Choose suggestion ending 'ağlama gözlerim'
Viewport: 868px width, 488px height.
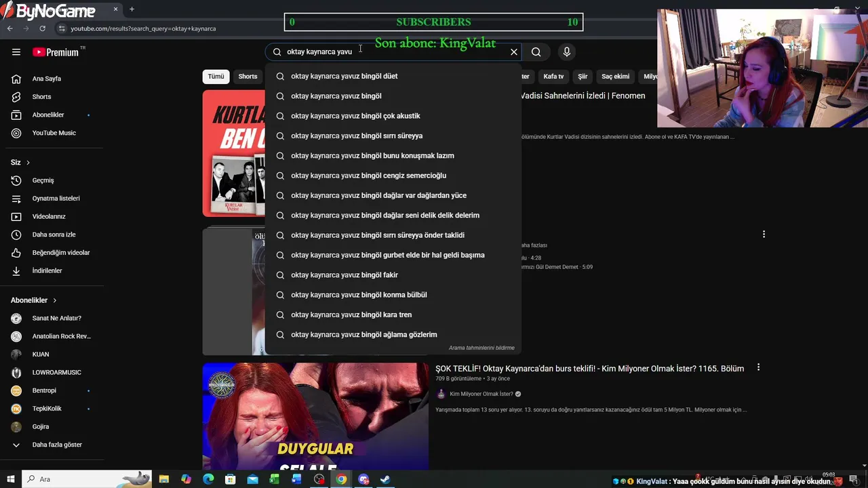click(x=393, y=335)
